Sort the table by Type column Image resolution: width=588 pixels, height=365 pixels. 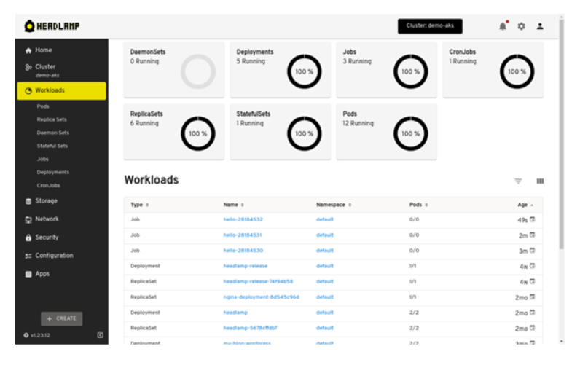(x=139, y=205)
